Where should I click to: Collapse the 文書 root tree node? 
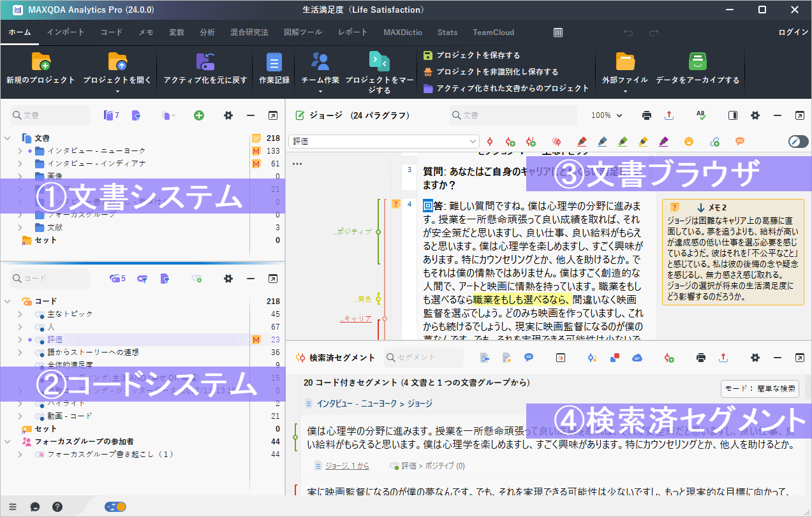coord(8,138)
